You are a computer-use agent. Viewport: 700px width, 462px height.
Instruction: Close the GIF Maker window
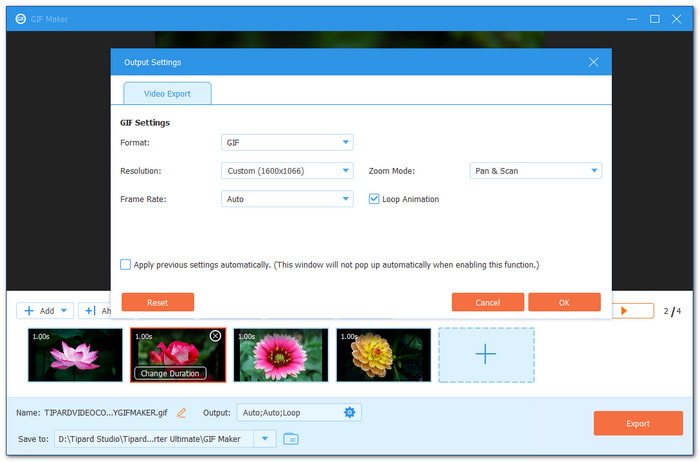click(676, 19)
